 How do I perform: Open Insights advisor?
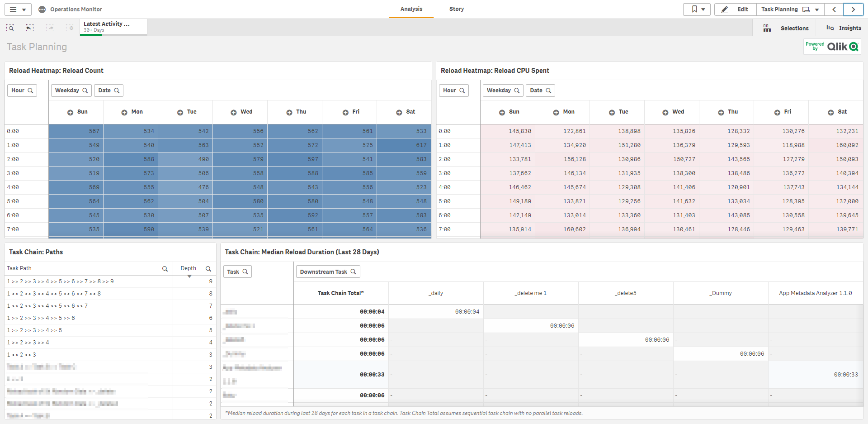[843, 28]
